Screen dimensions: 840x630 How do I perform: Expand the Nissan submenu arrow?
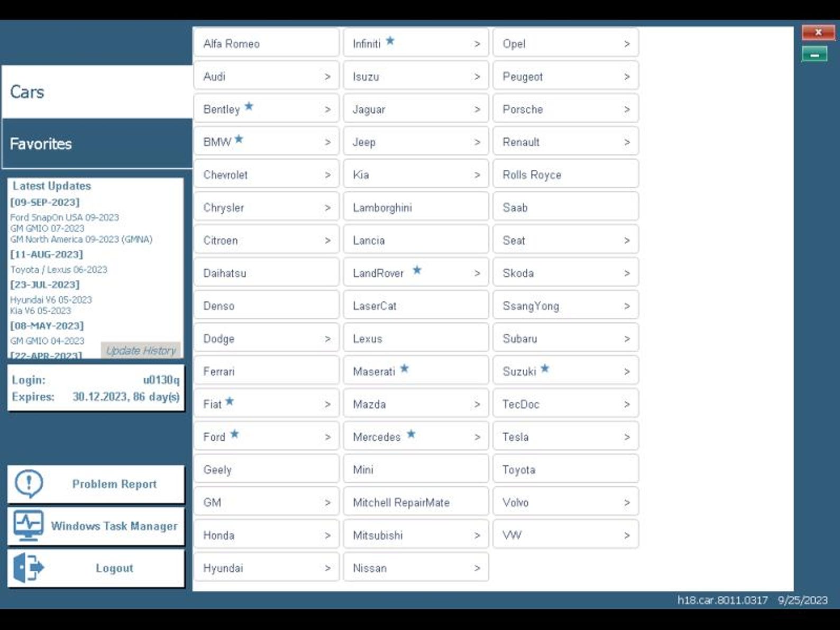477,569
